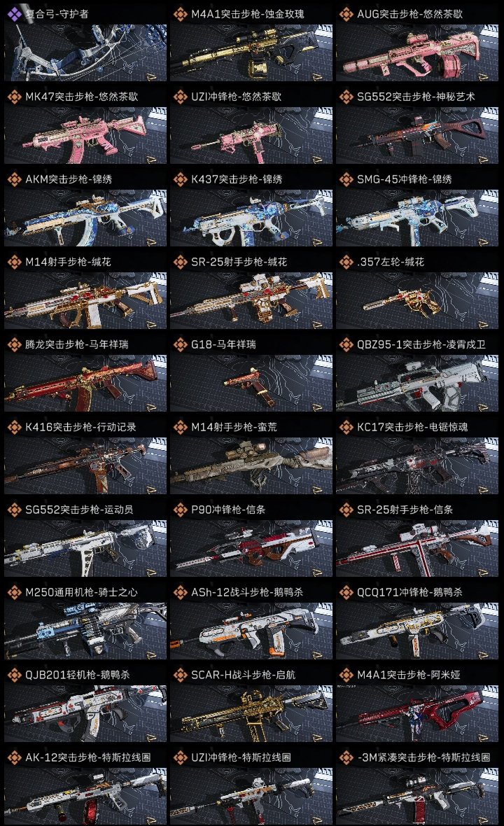
Task: Select the UZI冲锋枪-悠然茶歇 skin thumbnail
Action: click(x=251, y=135)
